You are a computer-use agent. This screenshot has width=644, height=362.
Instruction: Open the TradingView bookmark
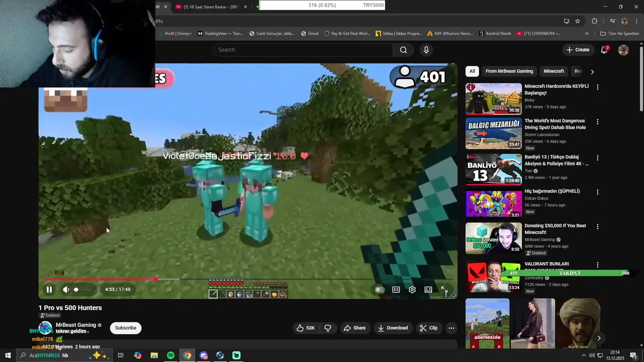coord(220,34)
